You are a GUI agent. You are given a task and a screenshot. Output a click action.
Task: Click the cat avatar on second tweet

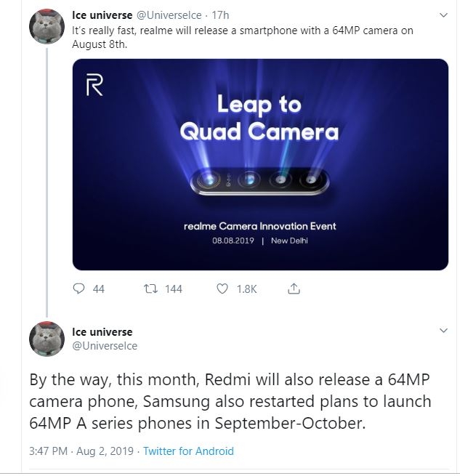(x=47, y=339)
